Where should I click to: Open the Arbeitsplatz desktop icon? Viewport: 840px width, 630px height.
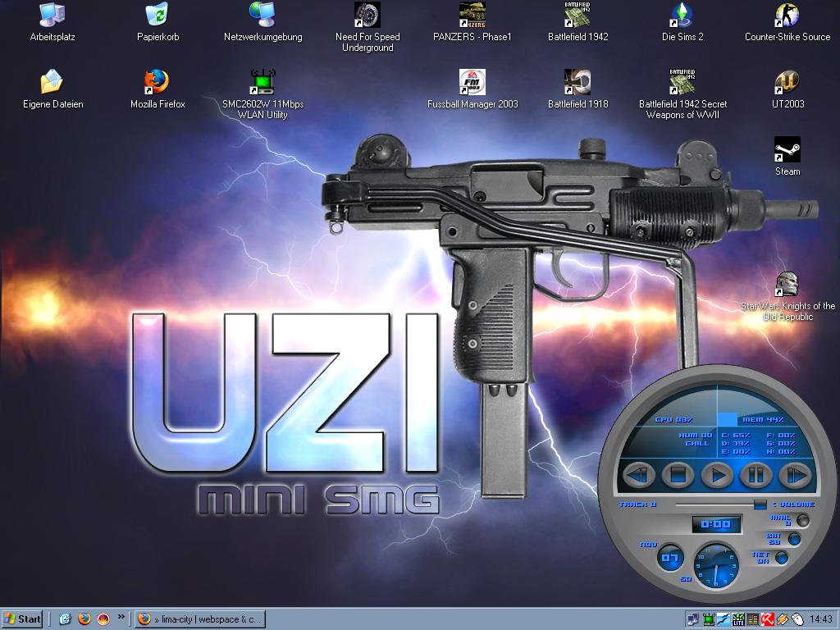pos(52,14)
